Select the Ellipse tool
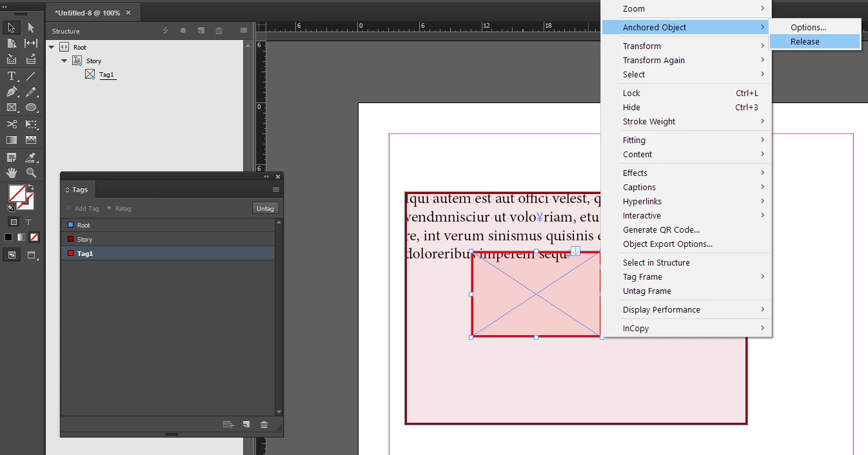The height and width of the screenshot is (455, 868). [x=31, y=108]
